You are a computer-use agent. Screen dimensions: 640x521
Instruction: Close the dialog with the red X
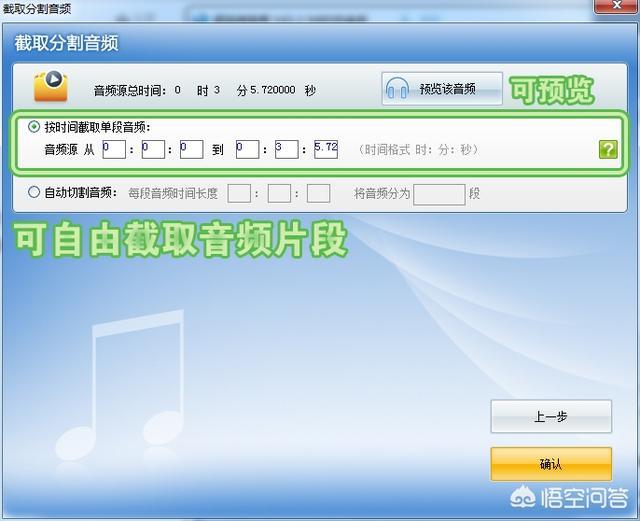pyautogui.click(x=617, y=6)
